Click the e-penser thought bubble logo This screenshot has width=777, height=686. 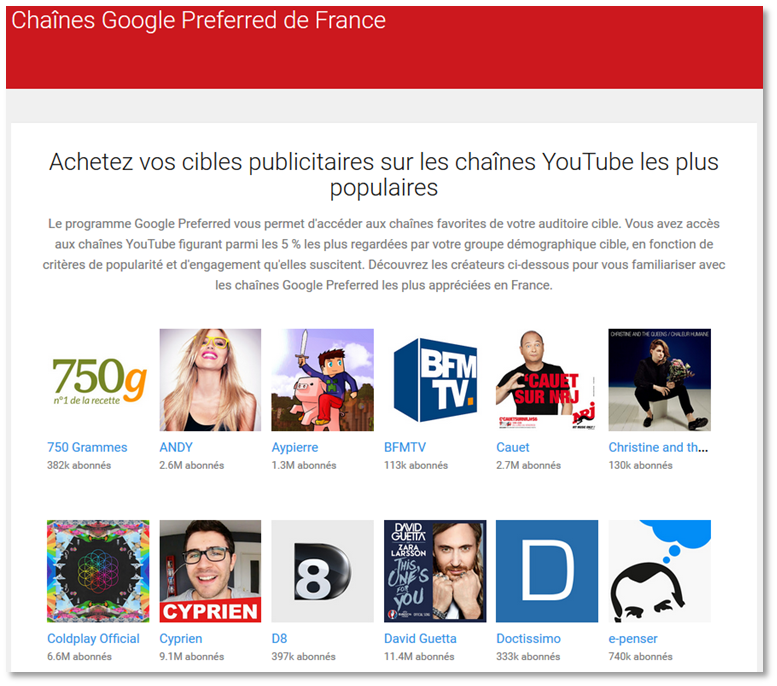tap(660, 571)
